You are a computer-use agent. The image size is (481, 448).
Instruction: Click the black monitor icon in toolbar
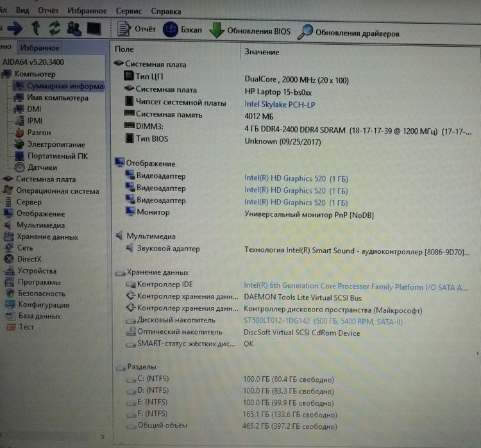[94, 29]
